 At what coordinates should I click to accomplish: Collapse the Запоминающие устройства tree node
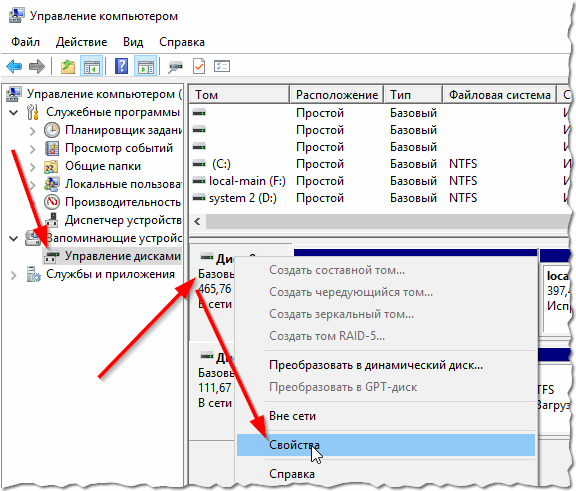coord(14,239)
